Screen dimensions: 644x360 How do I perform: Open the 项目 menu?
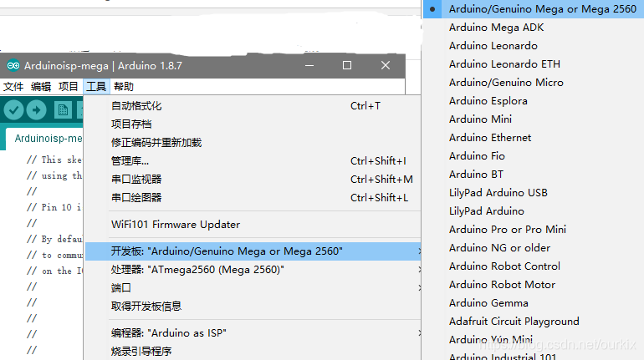69,87
